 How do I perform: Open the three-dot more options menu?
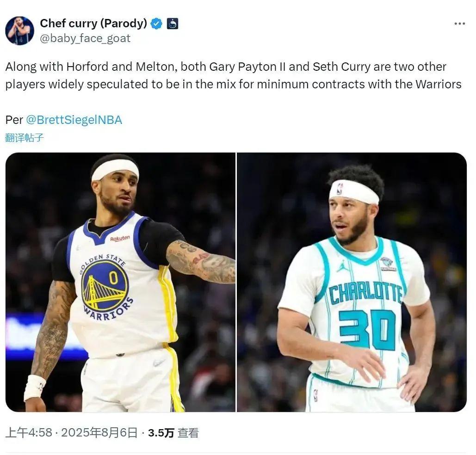coord(460,24)
